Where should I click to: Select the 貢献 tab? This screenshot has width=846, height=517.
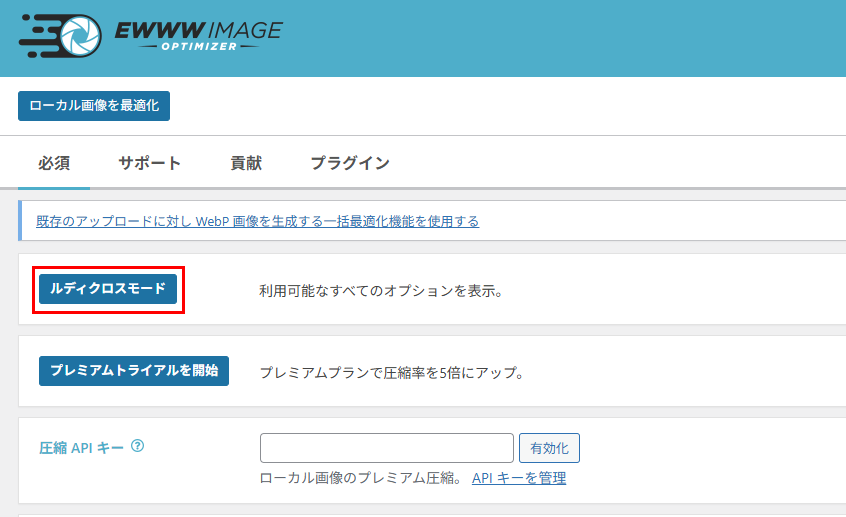(246, 163)
